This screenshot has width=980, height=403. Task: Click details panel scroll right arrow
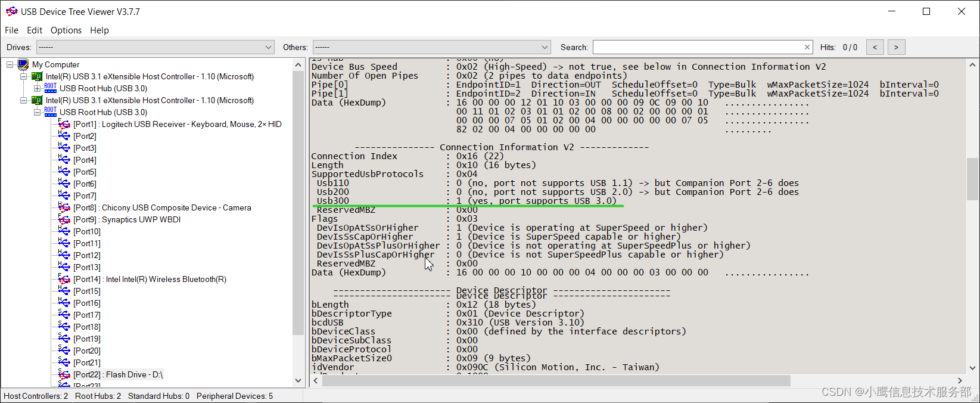(960, 380)
